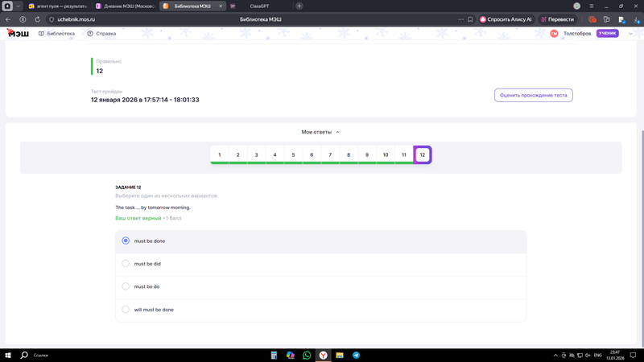The width and height of the screenshot is (644, 362).
Task: Select the "will must be done" radio option
Action: pos(126,309)
